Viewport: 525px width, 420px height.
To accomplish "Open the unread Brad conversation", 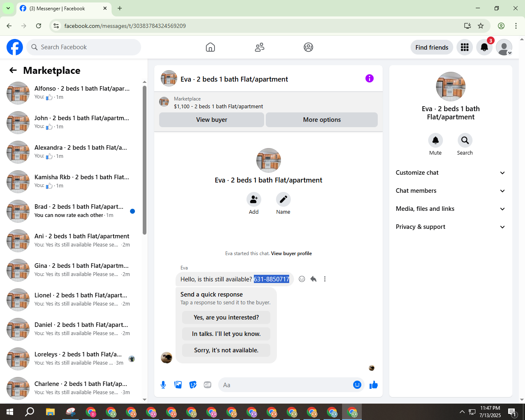I will [x=71, y=211].
